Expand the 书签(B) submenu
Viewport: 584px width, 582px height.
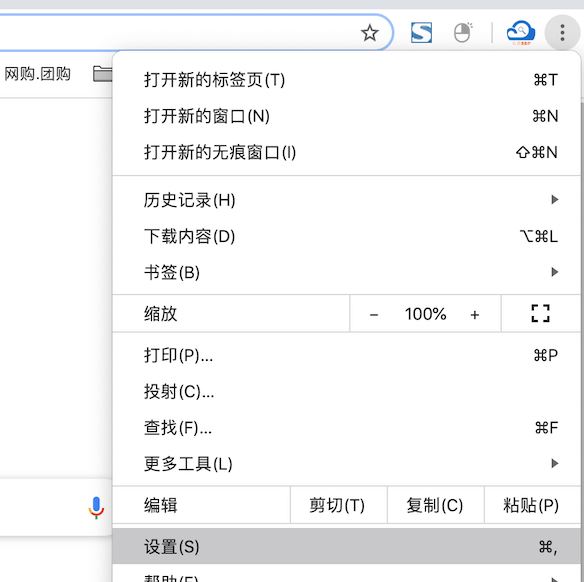346,272
